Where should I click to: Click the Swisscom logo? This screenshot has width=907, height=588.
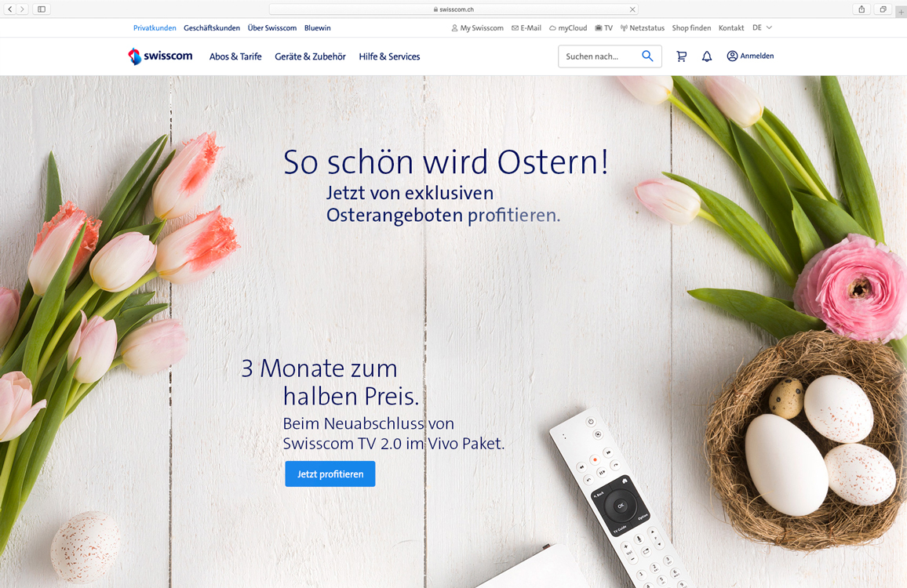tap(160, 56)
